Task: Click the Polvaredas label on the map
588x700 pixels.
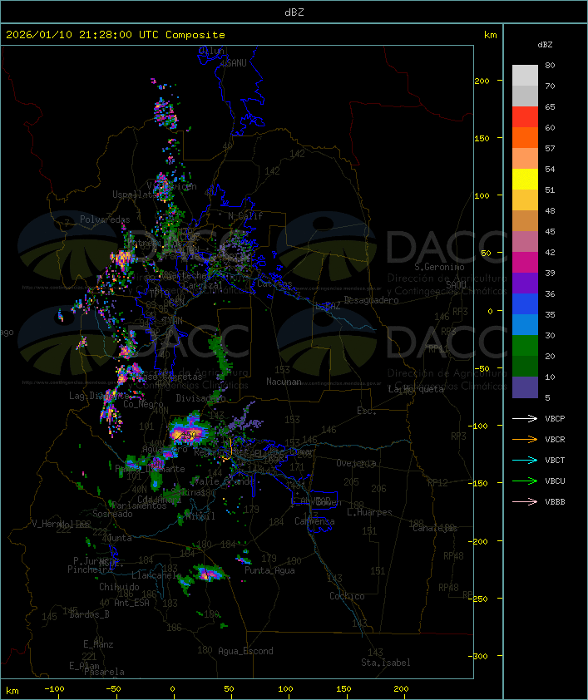Action: point(105,219)
